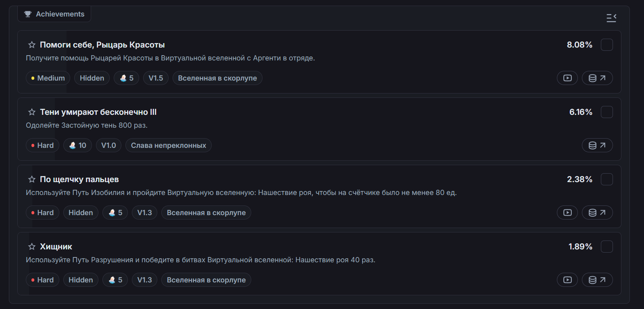Tick the checkbox for 'По щелчку пальцев'
The height and width of the screenshot is (309, 644).
point(606,179)
